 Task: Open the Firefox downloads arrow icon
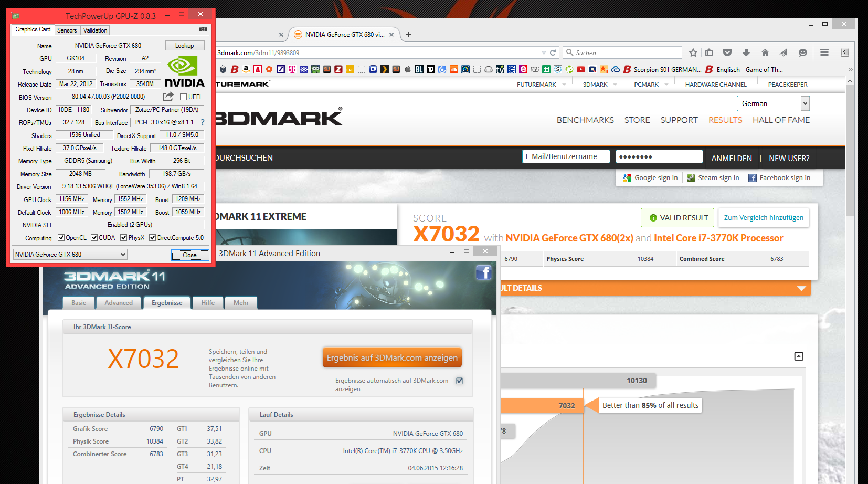click(x=746, y=52)
